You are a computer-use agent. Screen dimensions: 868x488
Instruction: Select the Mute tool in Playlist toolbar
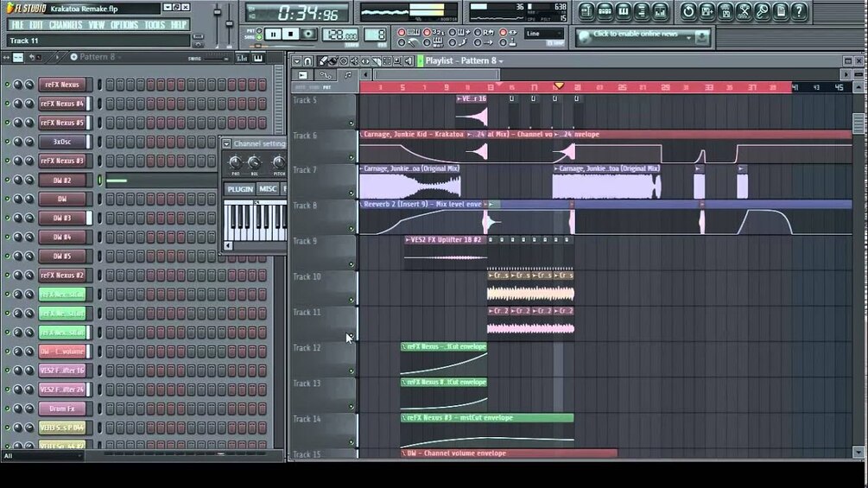[x=354, y=60]
